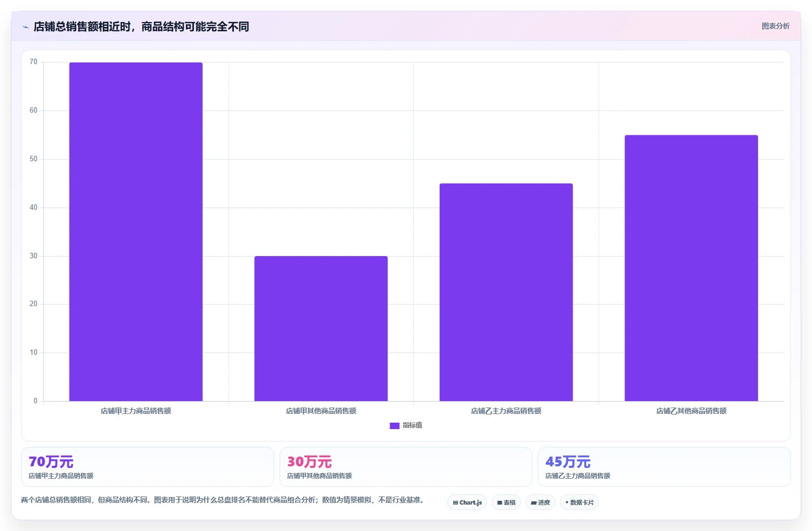This screenshot has width=812, height=531.
Task: Click the y-axis tick label 20
Action: pyautogui.click(x=33, y=304)
